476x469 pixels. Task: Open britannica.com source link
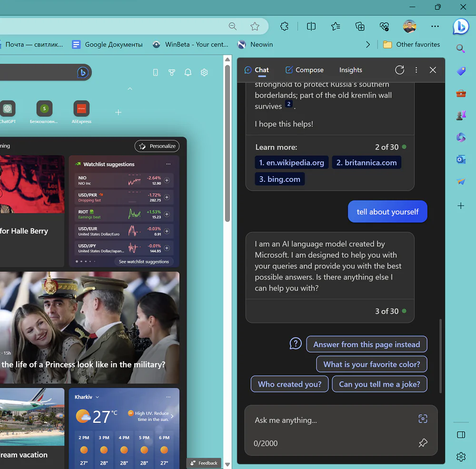point(367,162)
